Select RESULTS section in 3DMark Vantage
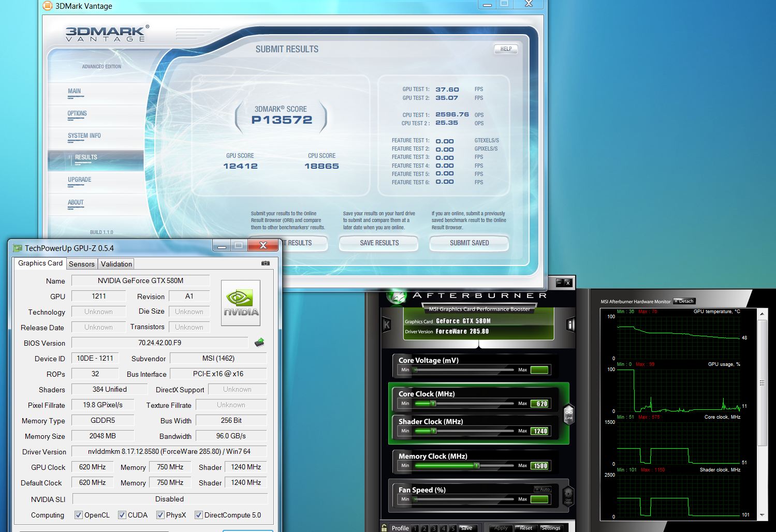776x532 pixels. 95,160
